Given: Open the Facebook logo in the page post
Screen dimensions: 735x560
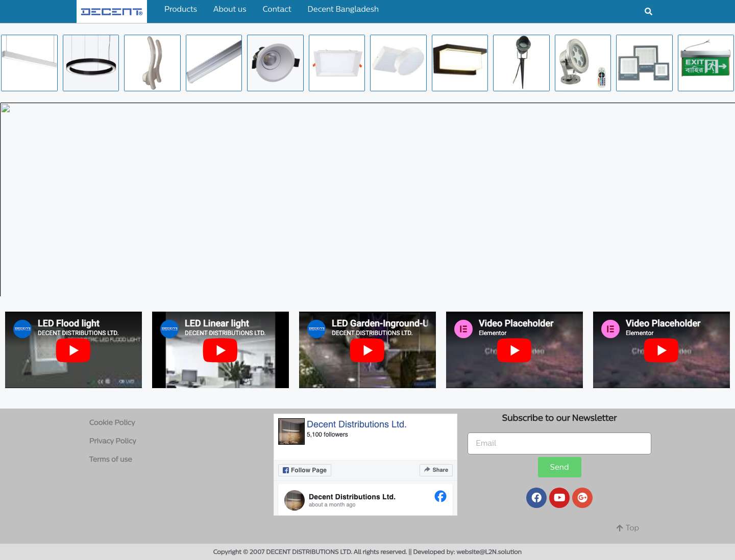Looking at the screenshot, I should click(440, 496).
